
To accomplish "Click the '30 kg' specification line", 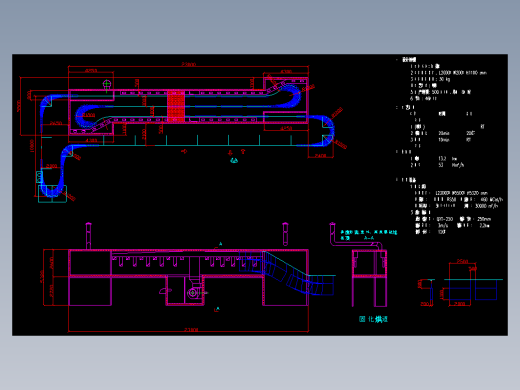I will [430, 79].
